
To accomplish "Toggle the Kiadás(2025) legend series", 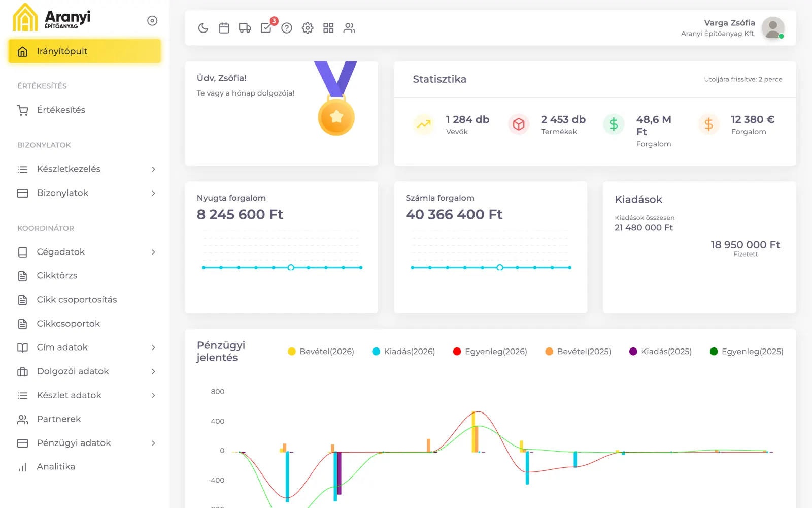I will click(660, 352).
